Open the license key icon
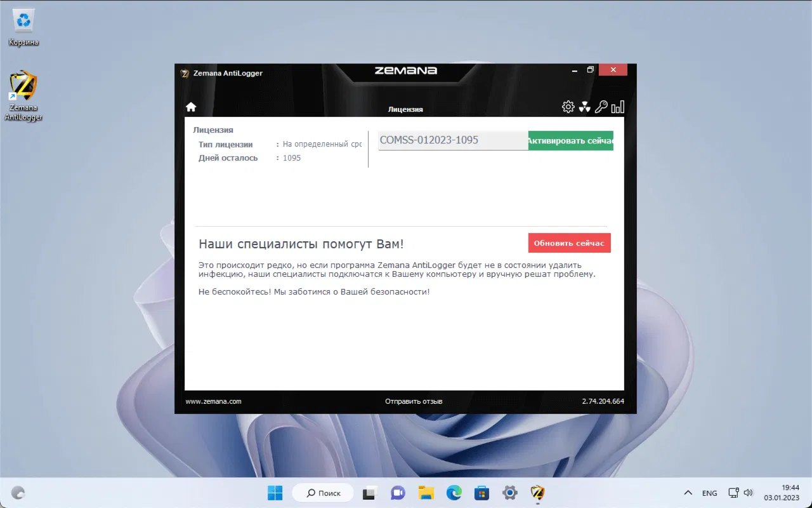Viewport: 812px width, 508px height. point(601,107)
